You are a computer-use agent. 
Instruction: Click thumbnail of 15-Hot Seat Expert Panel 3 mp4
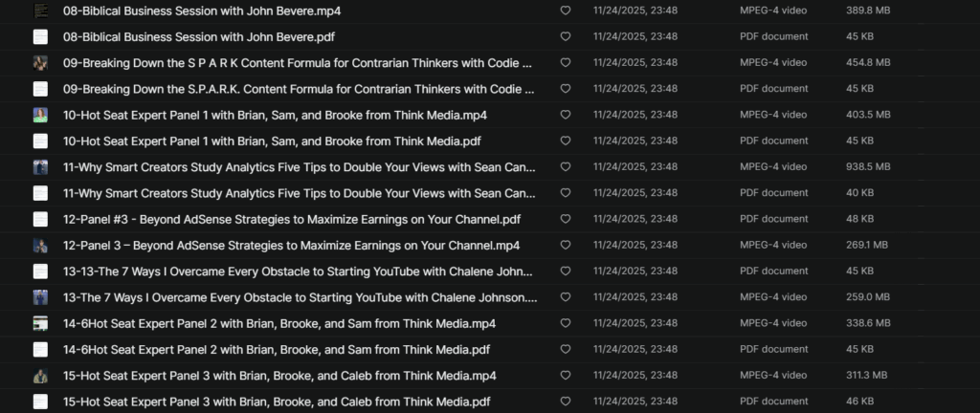tap(40, 376)
